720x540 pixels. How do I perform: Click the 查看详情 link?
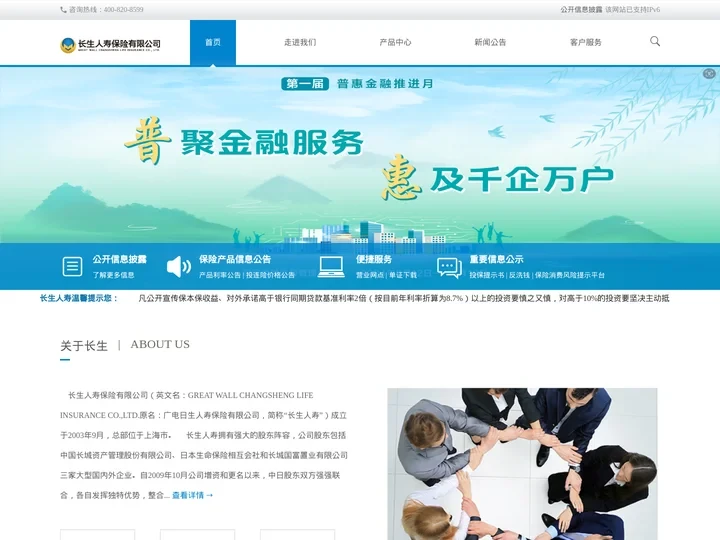[x=193, y=495]
